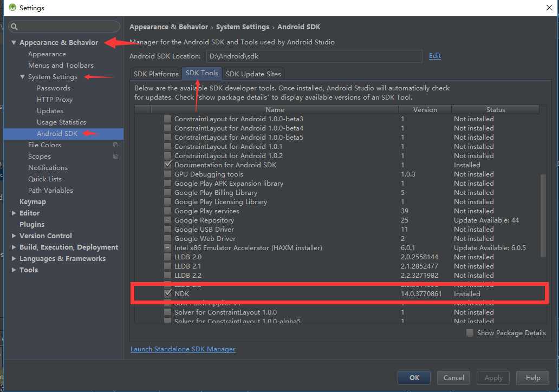Expand the Editor settings node
559x392 pixels.
(14, 213)
